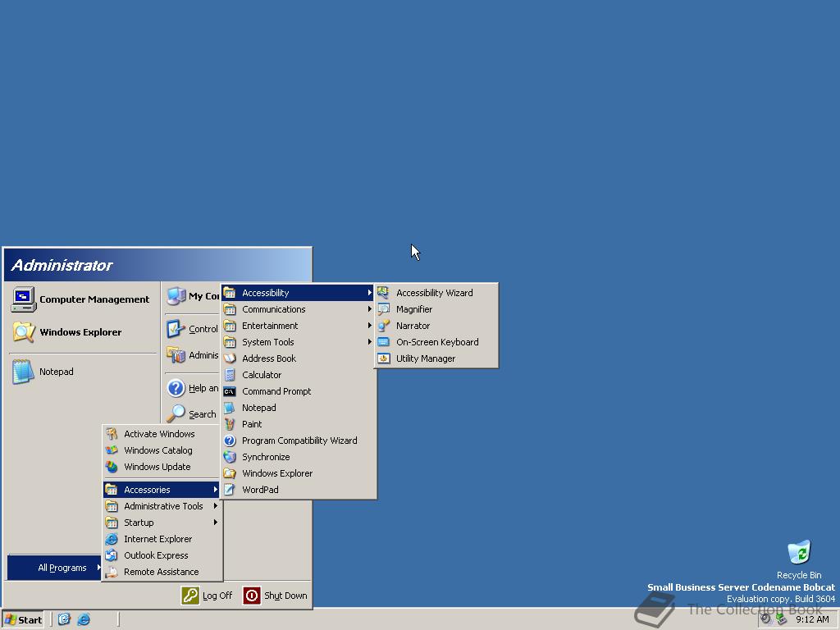Image resolution: width=840 pixels, height=630 pixels.
Task: Open Notepad from the recent programs list
Action: (x=81, y=372)
